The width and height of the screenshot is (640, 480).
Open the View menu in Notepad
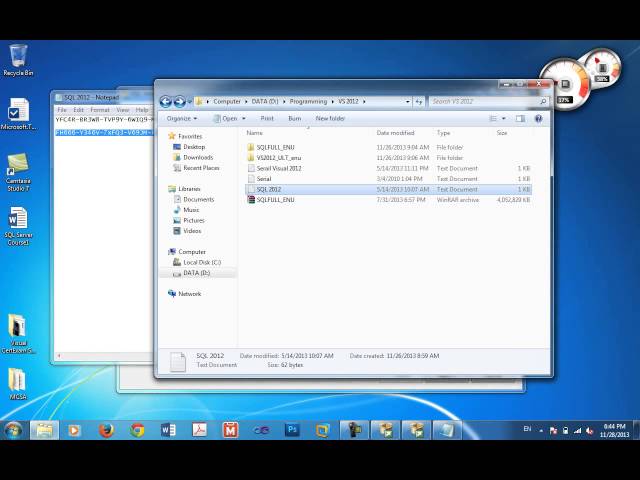pyautogui.click(x=122, y=110)
